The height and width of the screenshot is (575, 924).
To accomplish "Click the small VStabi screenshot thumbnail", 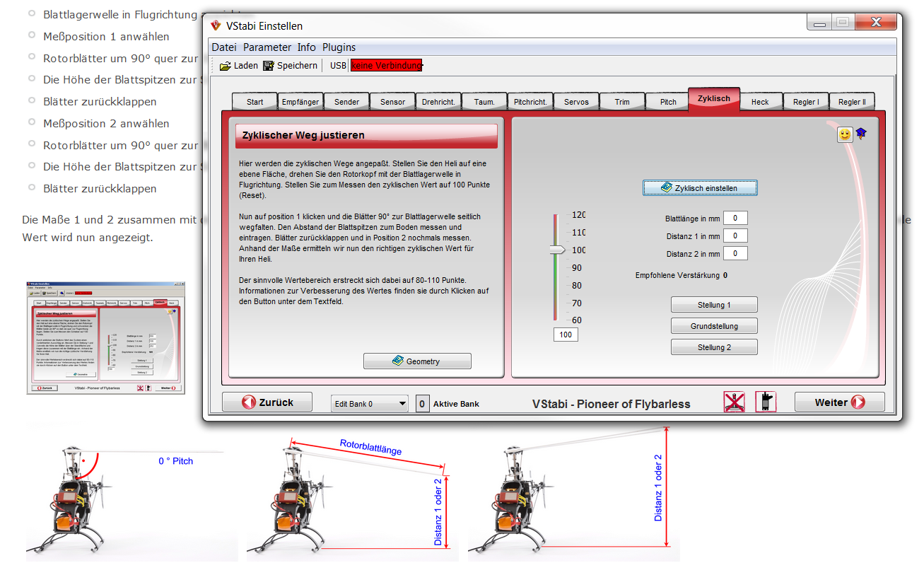I will pyautogui.click(x=105, y=337).
